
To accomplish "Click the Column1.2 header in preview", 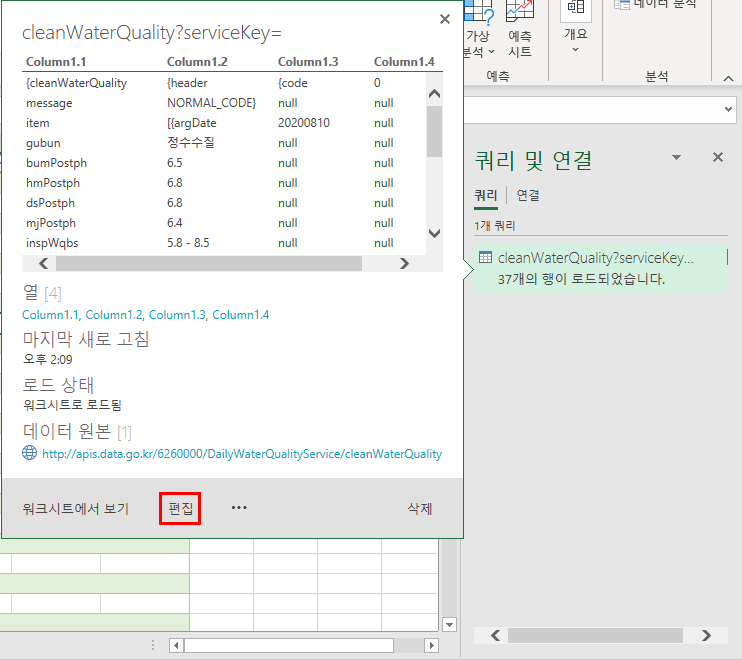I will point(197,62).
